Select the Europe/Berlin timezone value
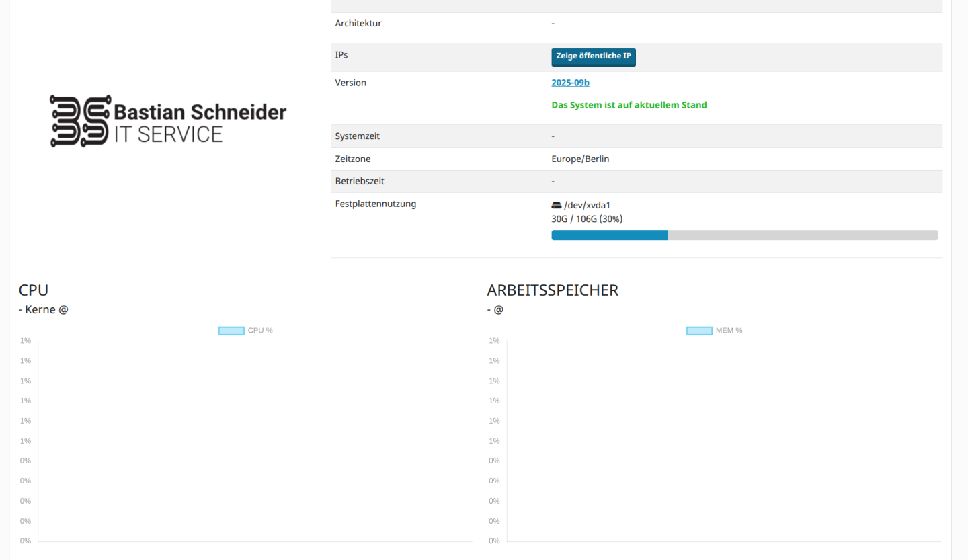This screenshot has width=968, height=560. [580, 159]
